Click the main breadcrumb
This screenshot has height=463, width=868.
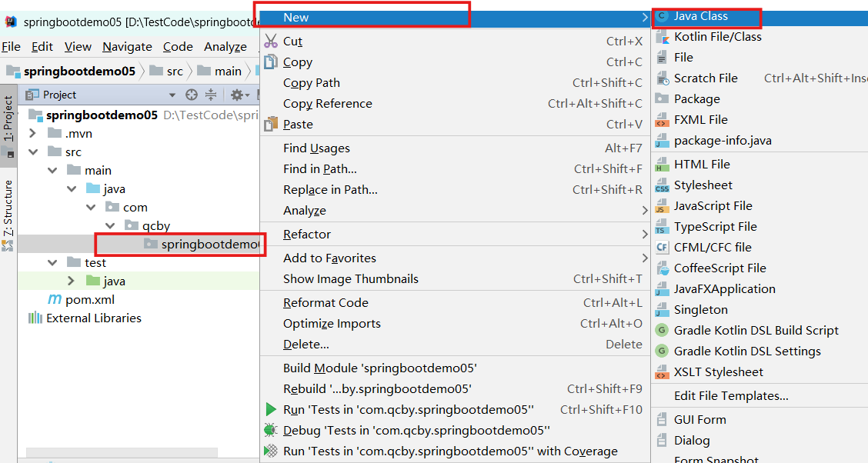tap(220, 71)
